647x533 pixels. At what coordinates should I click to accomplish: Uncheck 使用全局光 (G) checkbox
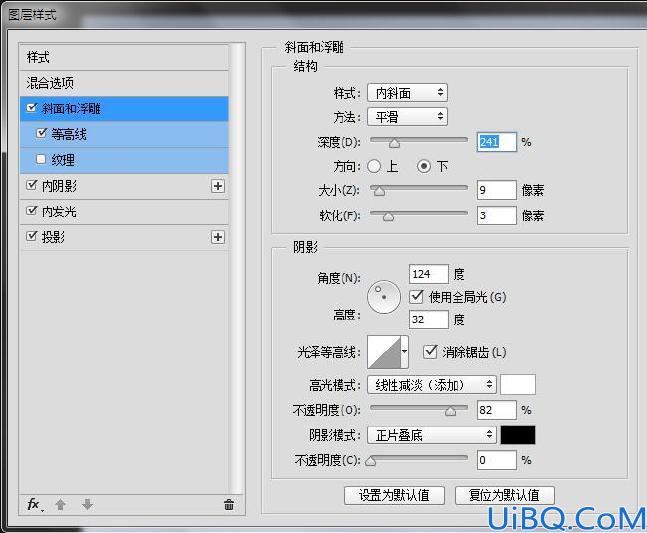point(417,297)
